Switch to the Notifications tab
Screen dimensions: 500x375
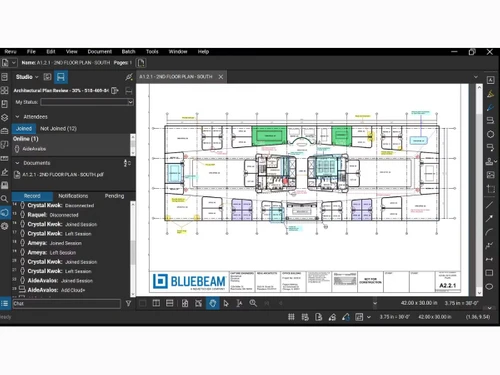73,196
